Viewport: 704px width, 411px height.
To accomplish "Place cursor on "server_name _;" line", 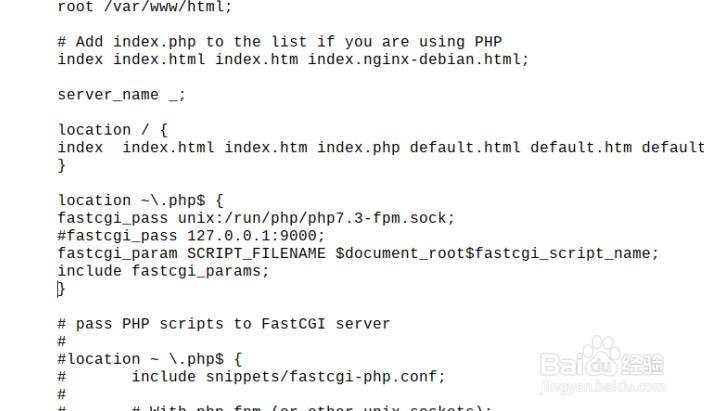I will coord(121,94).
